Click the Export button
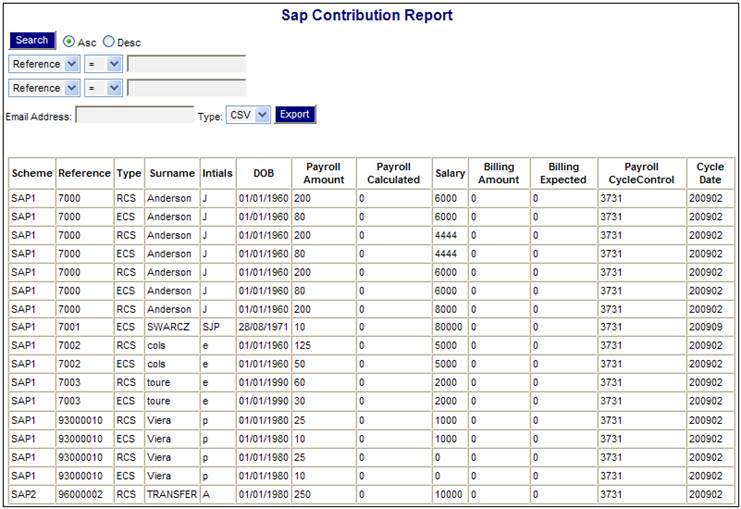Viewport: 741px width, 509px height. (x=295, y=115)
